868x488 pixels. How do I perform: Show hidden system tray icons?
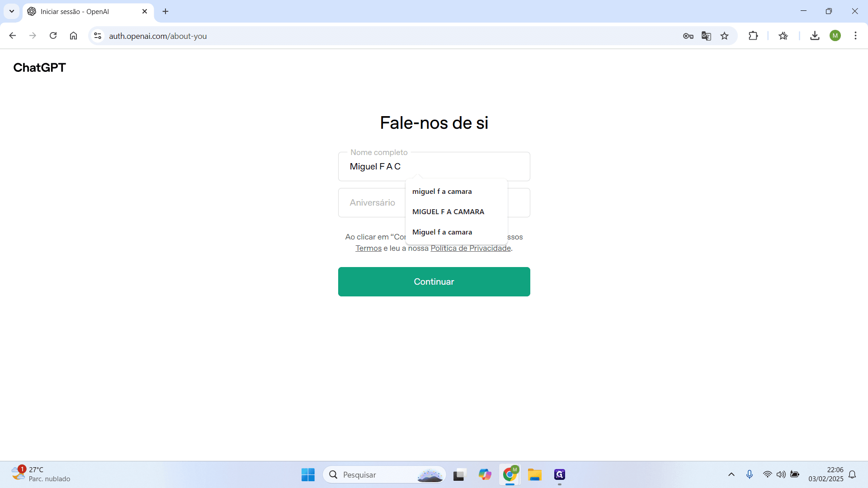731,474
